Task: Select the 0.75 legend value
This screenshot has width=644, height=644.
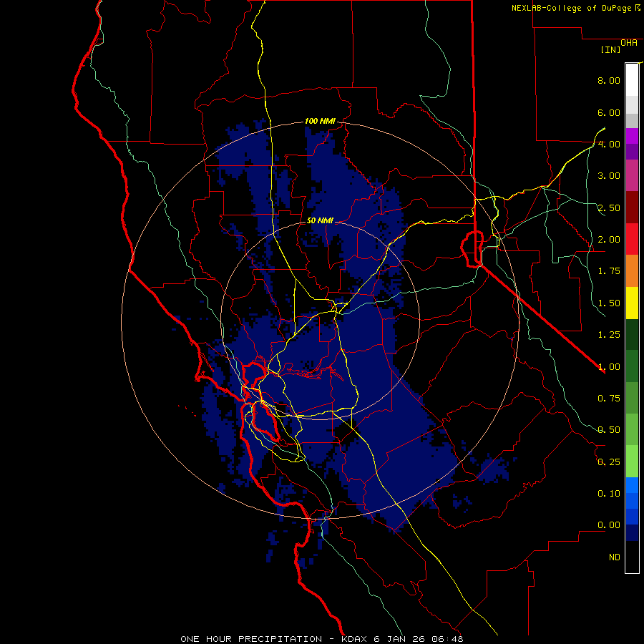Action: [609, 399]
